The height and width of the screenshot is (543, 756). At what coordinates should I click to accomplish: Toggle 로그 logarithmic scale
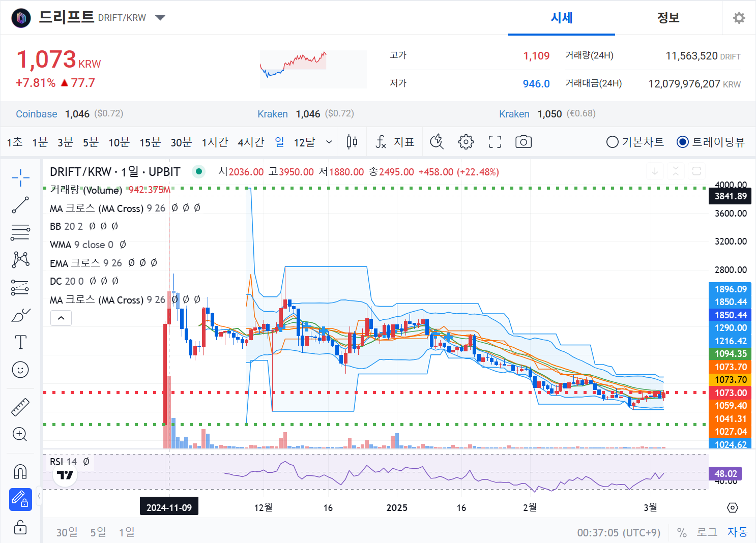coord(707,532)
